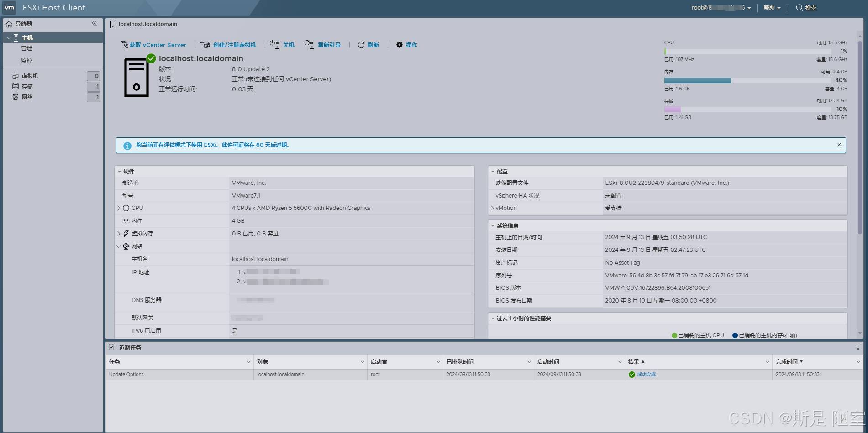Click the Create/Register VM icon
This screenshot has height=433, width=868.
click(205, 45)
